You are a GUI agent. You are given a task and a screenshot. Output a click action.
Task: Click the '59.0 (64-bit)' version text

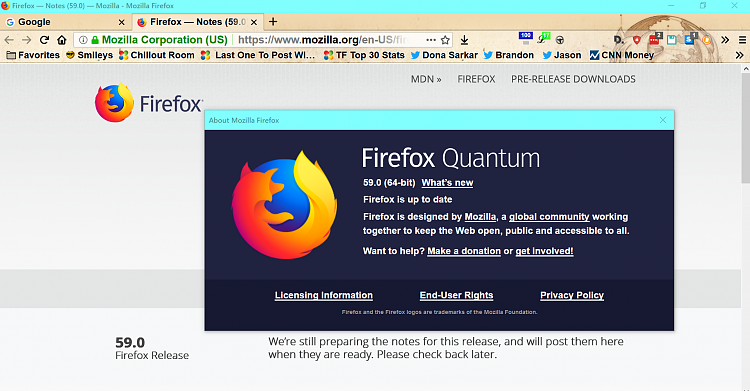tap(389, 183)
